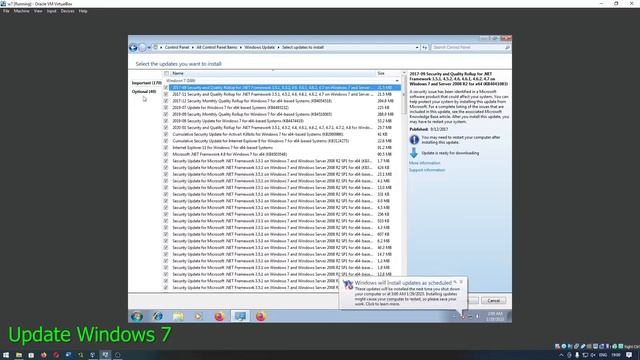Uncheck 2017-12 Security Monthly Quality Rollup
Image resolution: width=640 pixels, height=360 pixels.
click(166, 101)
